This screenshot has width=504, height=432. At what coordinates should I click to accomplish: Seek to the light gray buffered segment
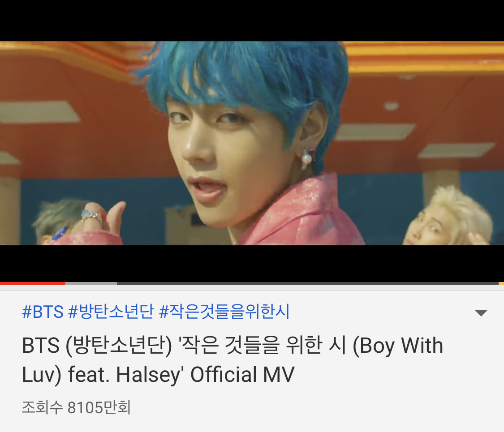(91, 283)
